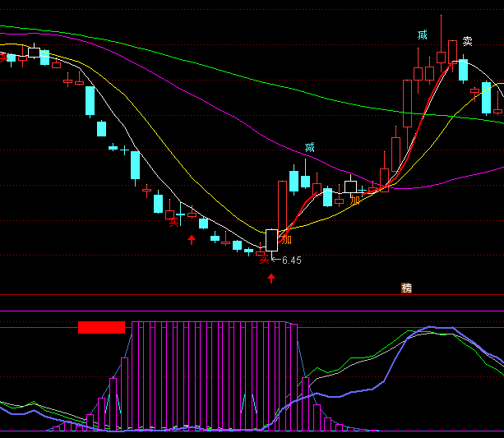Image resolution: width=504 pixels, height=438 pixels.
Task: Click the red 买 buy signal at the bottom low
Action: 264,258
